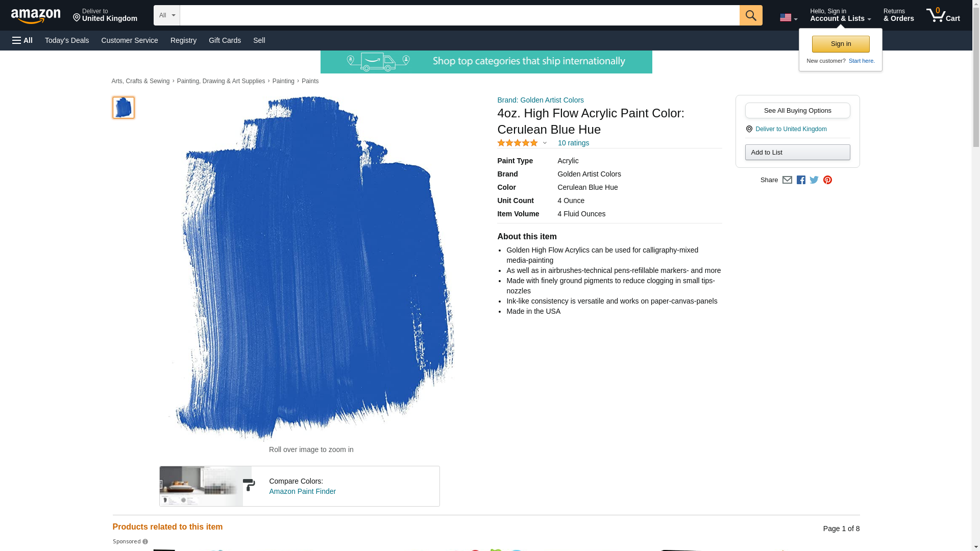Open Gift Cards menu item
Viewport: 980px width, 551px height.
click(x=225, y=40)
